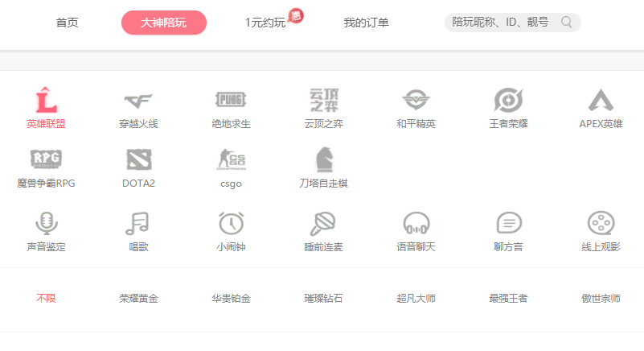Select the 英雄联盟 game icon
Screen dimensions: 644x351
pyautogui.click(x=46, y=101)
